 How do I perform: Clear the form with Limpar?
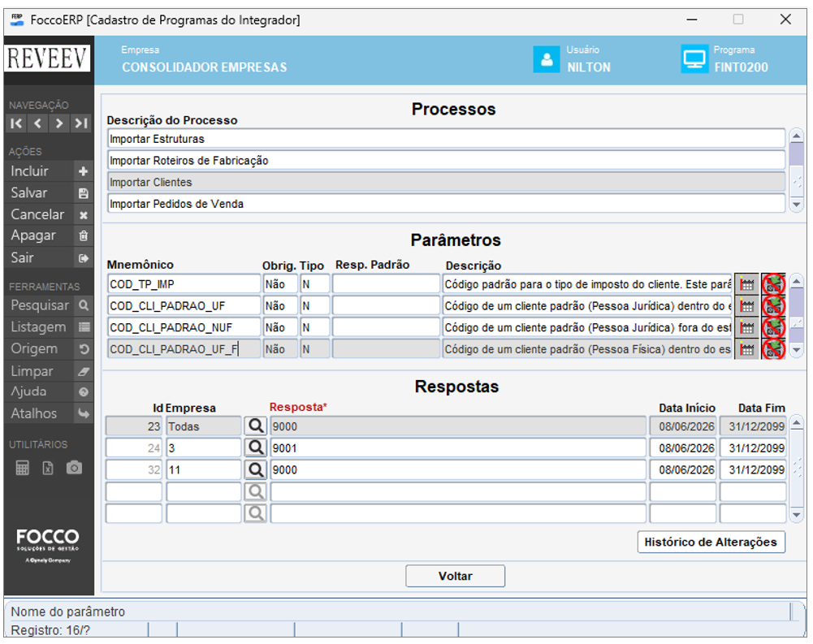[50, 371]
